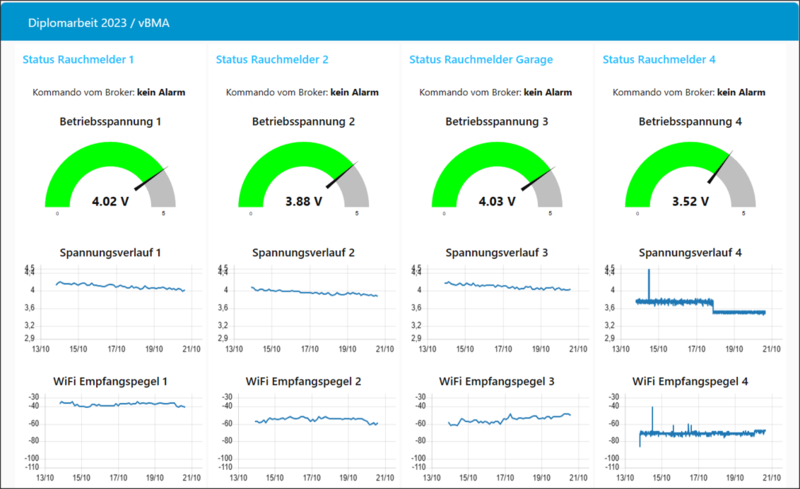The width and height of the screenshot is (800, 489).
Task: Select the Betriebsspannung 2 gauge at 3.88 V
Action: point(304,178)
